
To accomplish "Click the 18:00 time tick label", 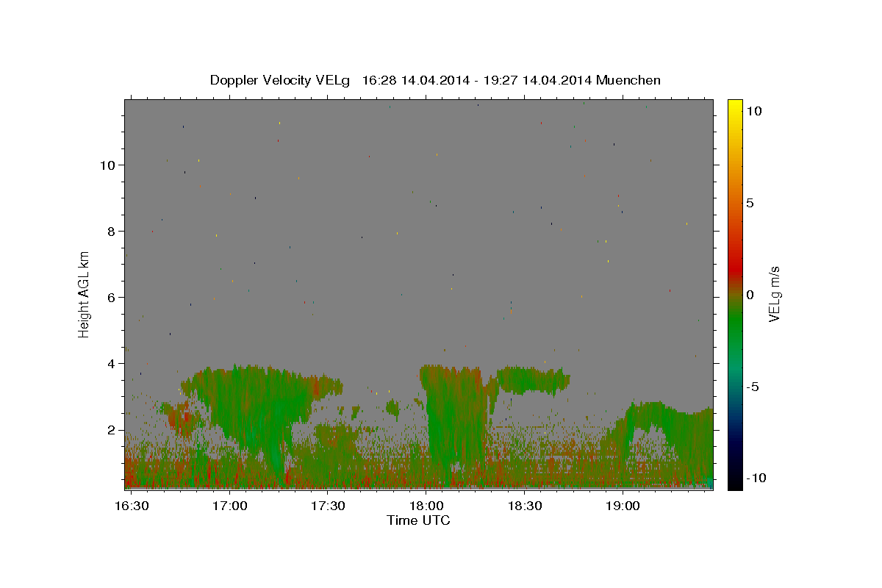I will (426, 506).
